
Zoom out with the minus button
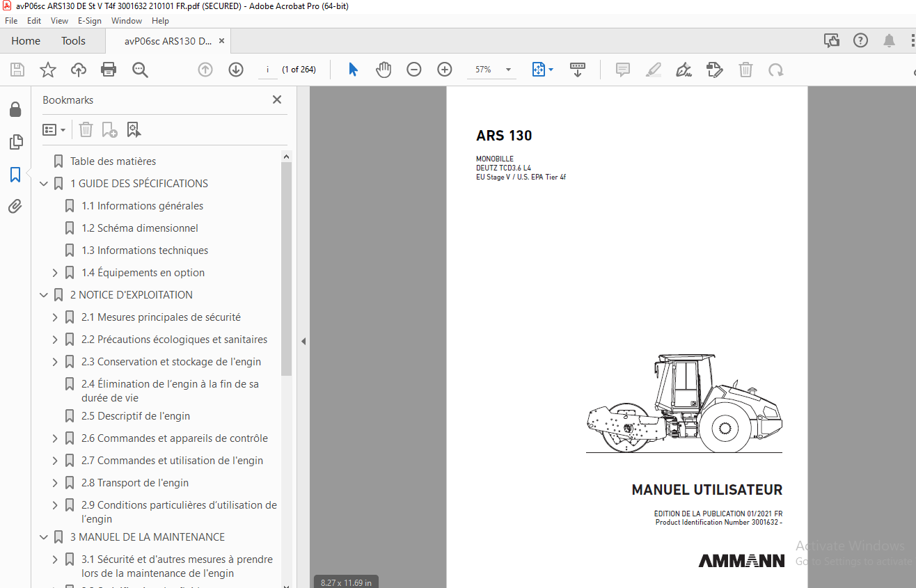coord(414,70)
